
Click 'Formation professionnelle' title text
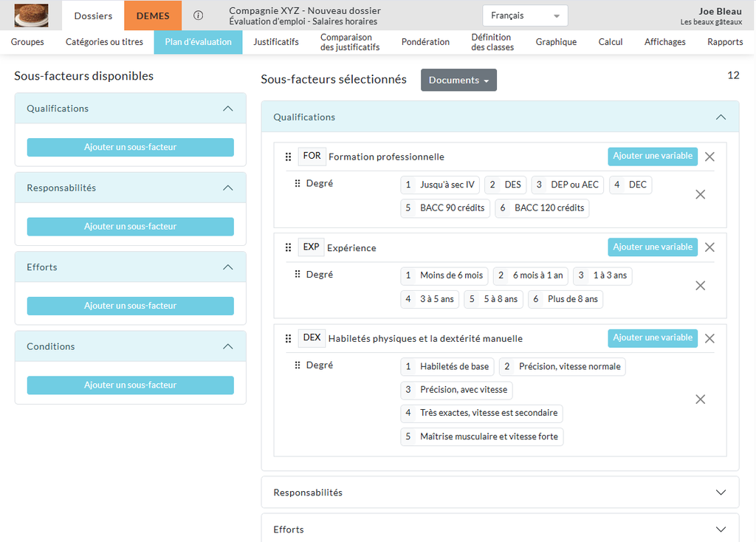pos(386,157)
